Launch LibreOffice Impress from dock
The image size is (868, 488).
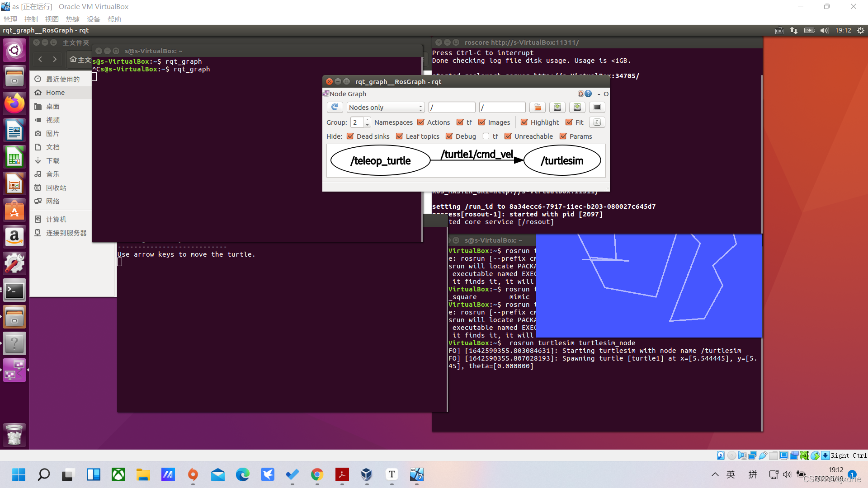click(14, 184)
